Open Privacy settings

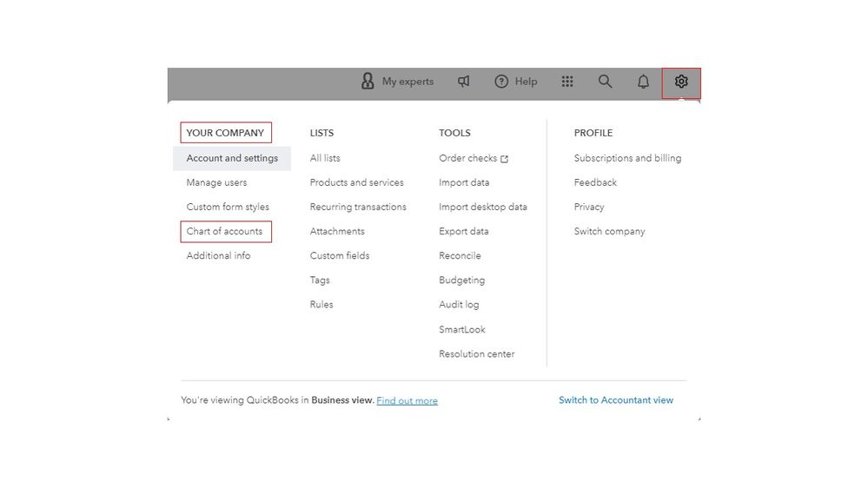[x=588, y=207]
